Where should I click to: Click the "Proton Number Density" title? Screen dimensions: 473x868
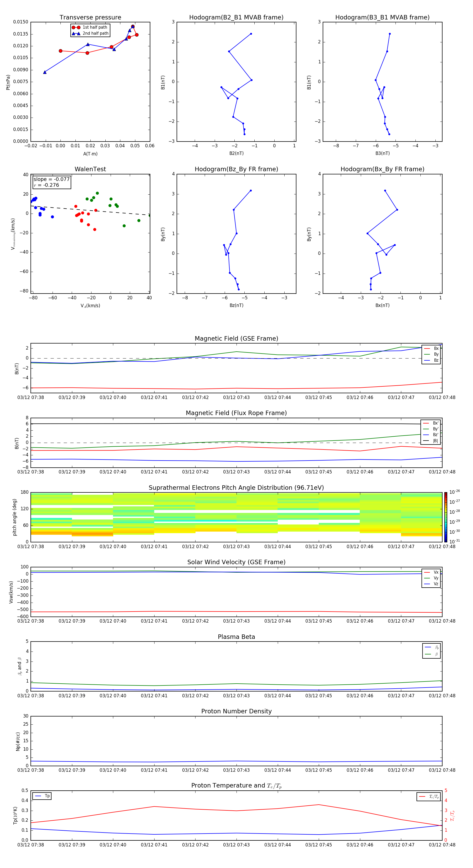[236, 711]
